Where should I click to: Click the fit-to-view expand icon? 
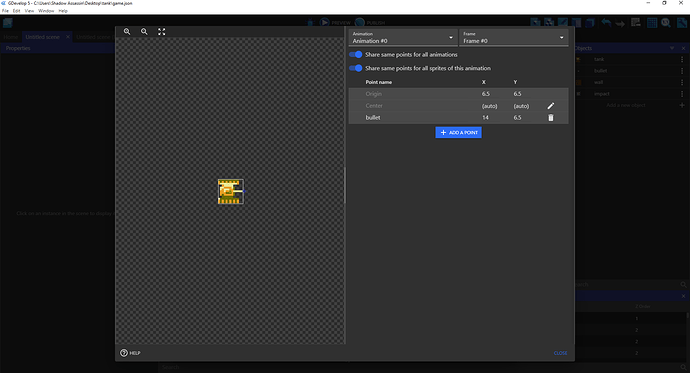point(161,32)
